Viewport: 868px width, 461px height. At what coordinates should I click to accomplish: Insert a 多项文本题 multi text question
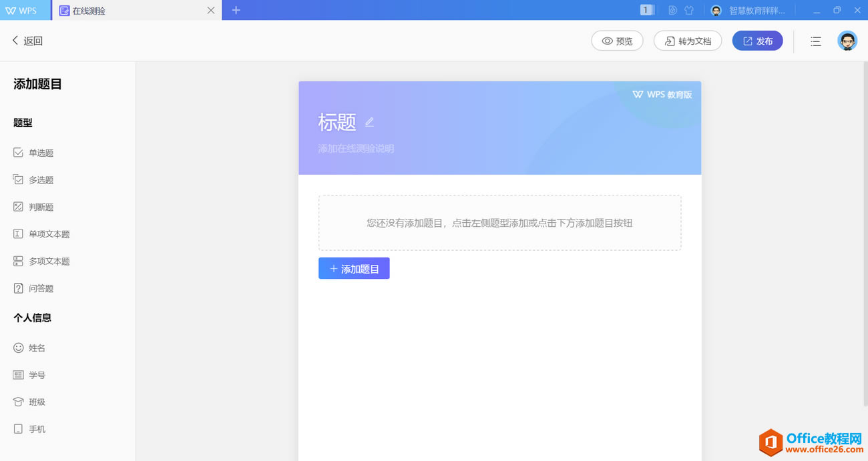point(48,262)
